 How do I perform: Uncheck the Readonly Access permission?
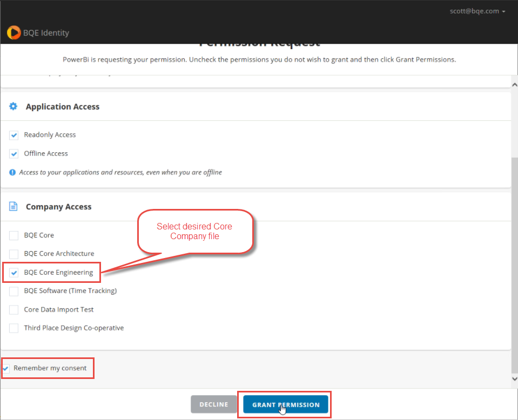tap(14, 135)
